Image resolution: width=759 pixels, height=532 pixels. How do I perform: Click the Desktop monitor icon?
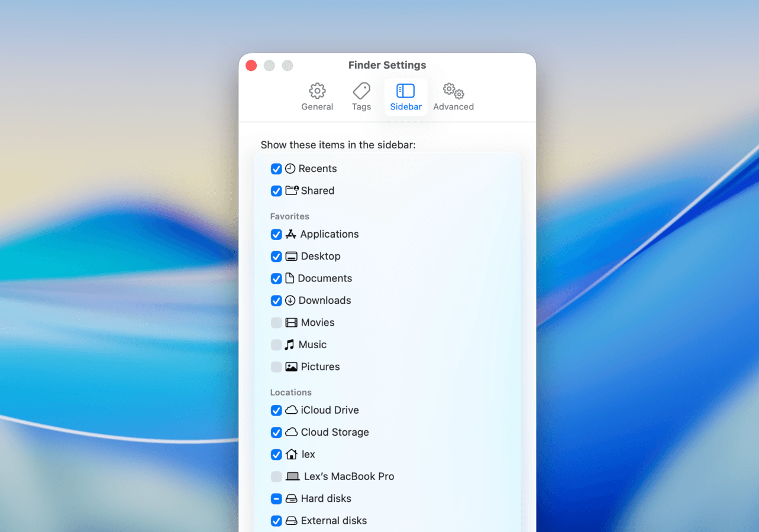pyautogui.click(x=290, y=256)
